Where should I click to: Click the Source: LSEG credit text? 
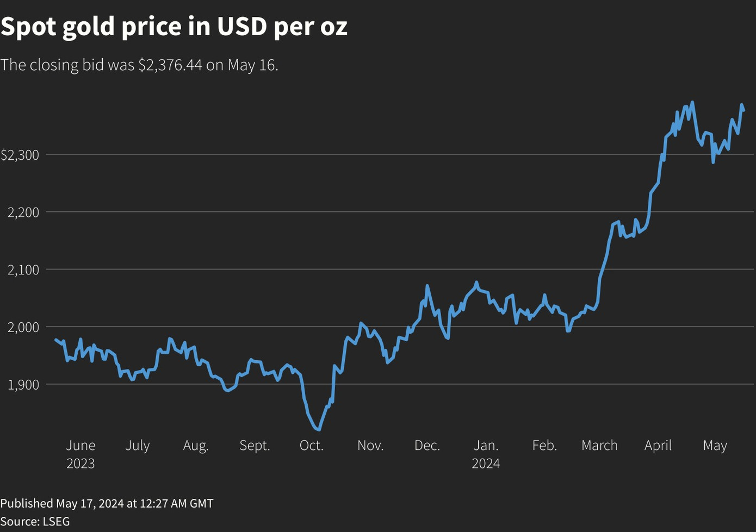pos(35,521)
